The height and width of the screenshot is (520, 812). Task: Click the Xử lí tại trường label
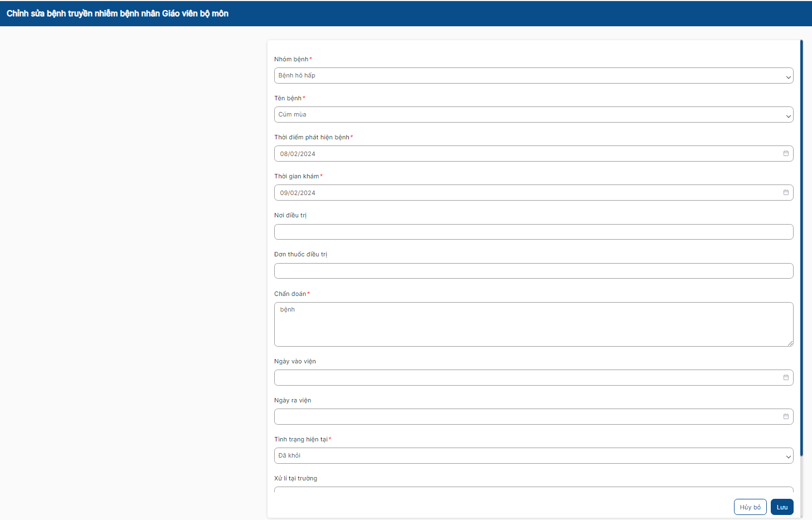coord(296,479)
